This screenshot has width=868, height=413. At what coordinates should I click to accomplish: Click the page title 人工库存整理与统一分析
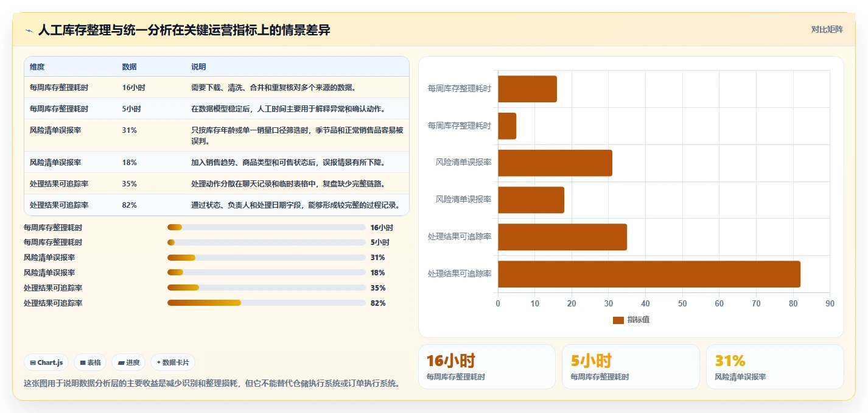[184, 30]
